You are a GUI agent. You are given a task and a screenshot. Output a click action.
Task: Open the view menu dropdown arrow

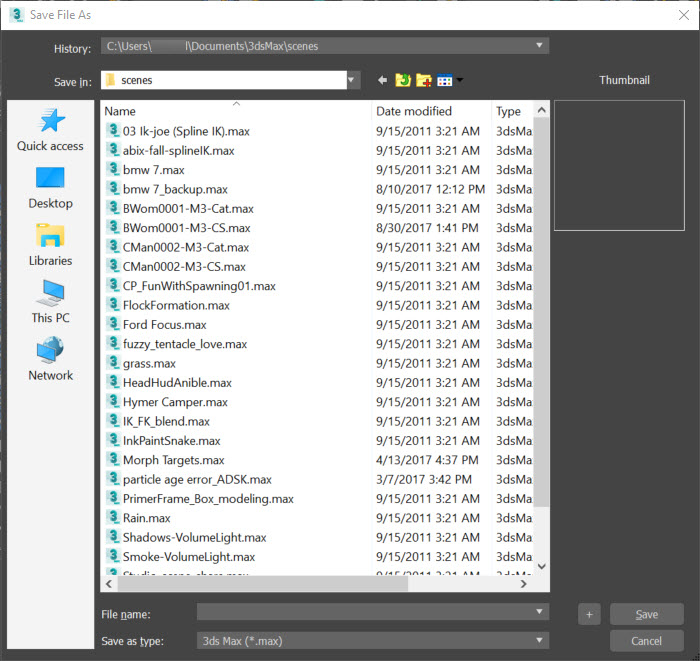pos(460,80)
